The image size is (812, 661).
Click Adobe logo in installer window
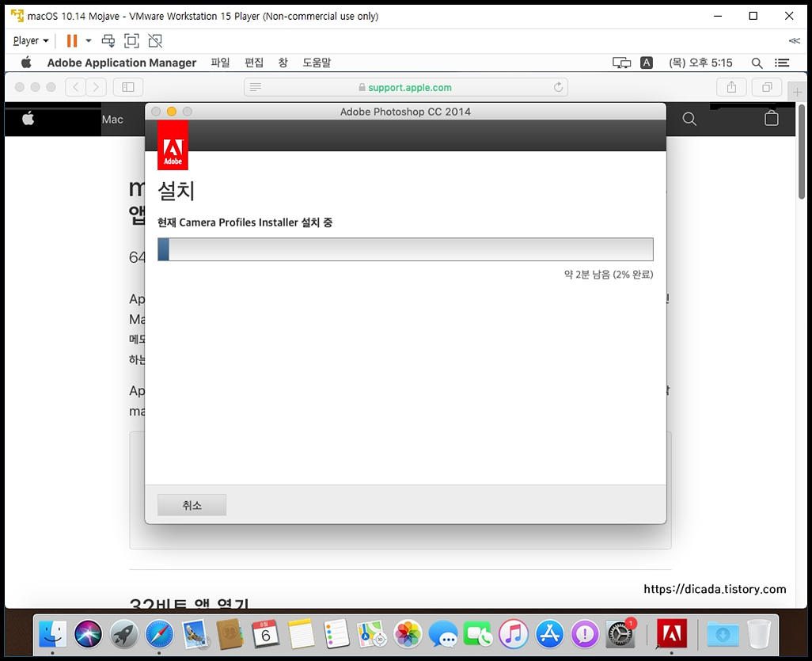click(173, 146)
